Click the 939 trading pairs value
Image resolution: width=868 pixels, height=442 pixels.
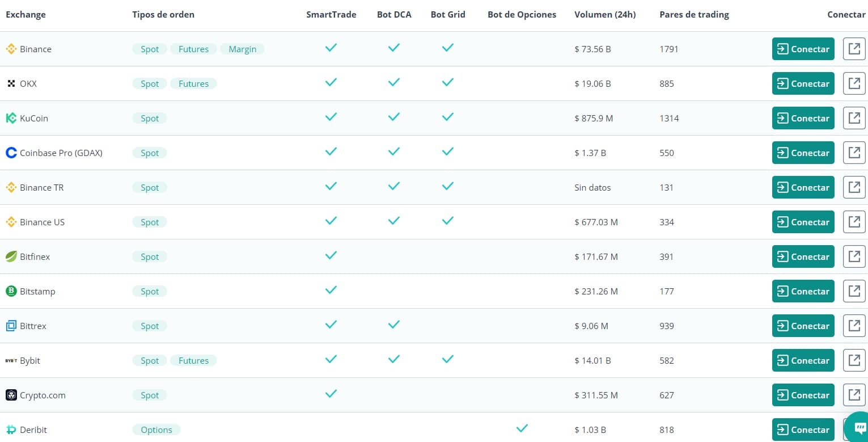(667, 326)
